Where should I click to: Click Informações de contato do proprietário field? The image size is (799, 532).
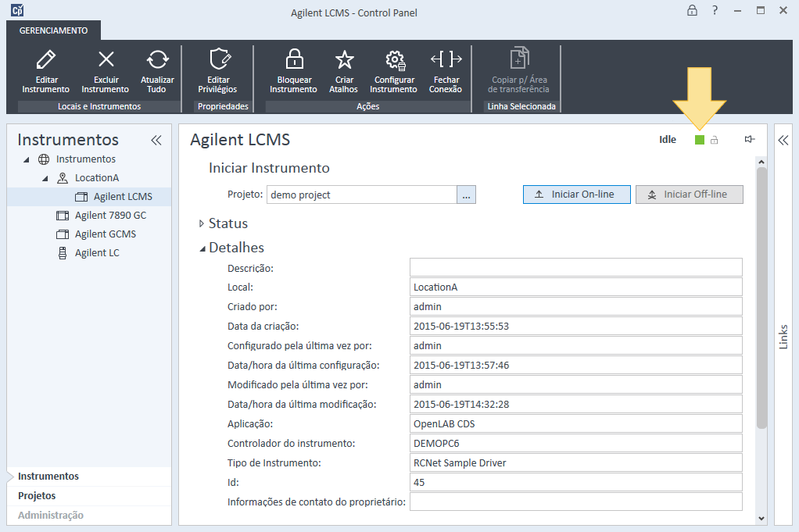[x=576, y=502]
